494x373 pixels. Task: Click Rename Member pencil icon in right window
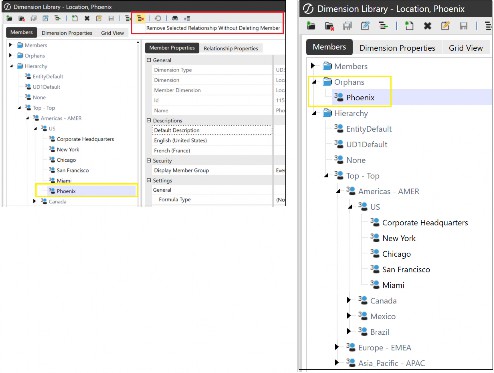445,26
